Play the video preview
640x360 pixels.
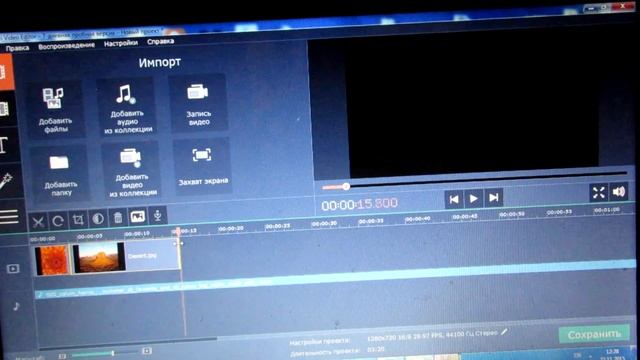pos(473,198)
